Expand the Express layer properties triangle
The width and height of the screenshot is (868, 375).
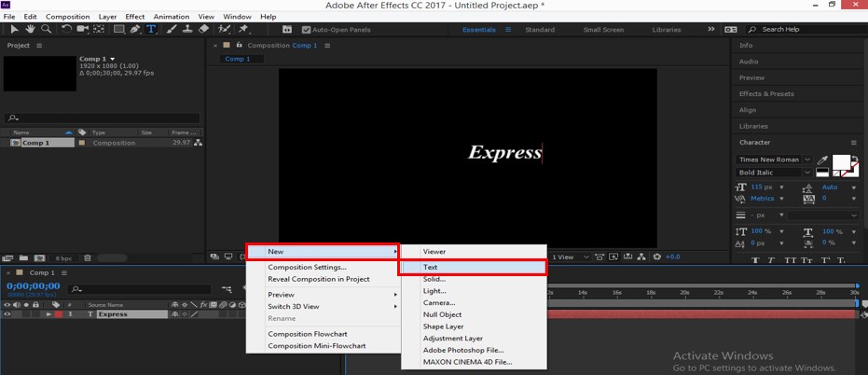pyautogui.click(x=48, y=314)
